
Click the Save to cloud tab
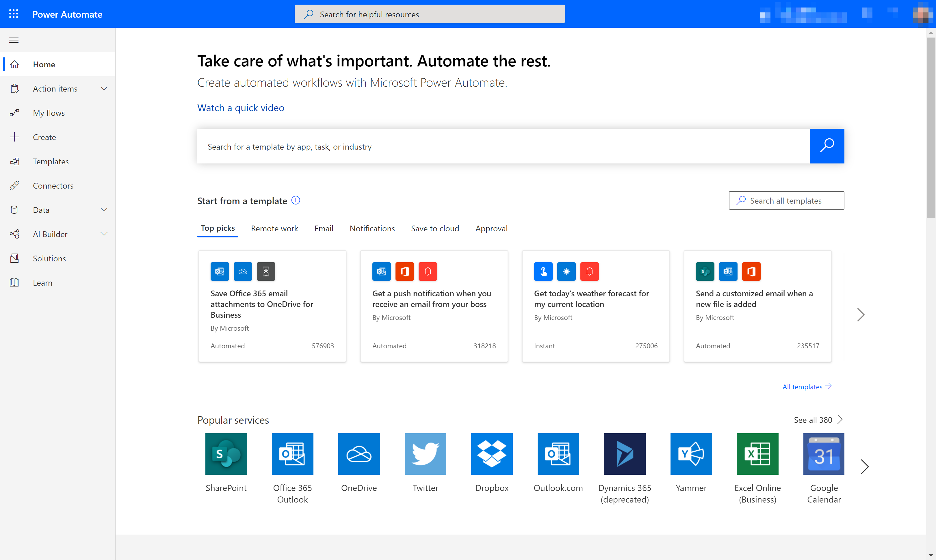pyautogui.click(x=435, y=228)
